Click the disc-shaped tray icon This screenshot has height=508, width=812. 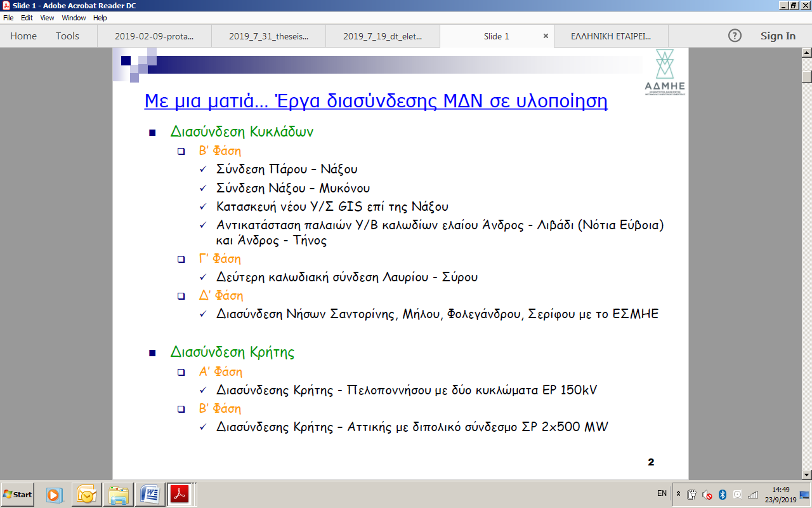pos(737,495)
